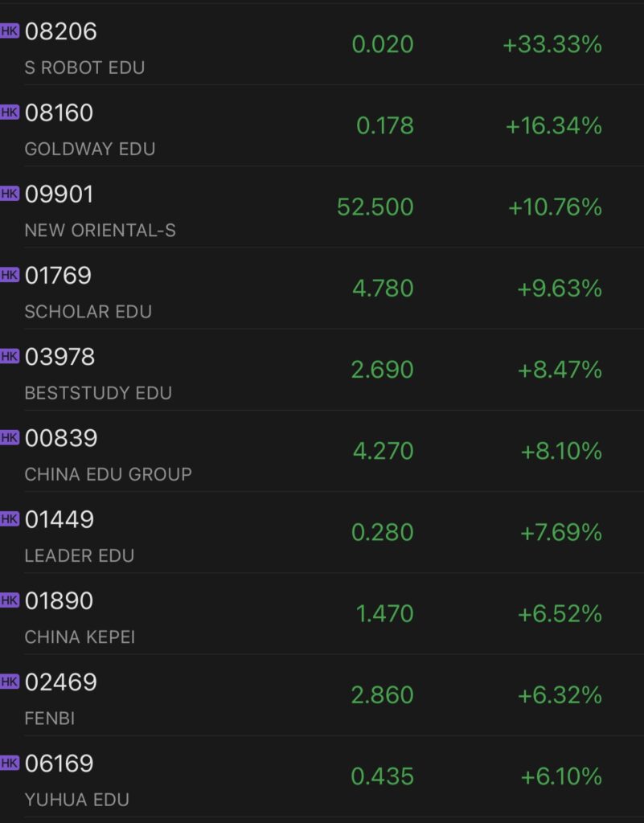Click the HK icon beside 01769
Viewport: 644px width, 823px height.
(9, 275)
